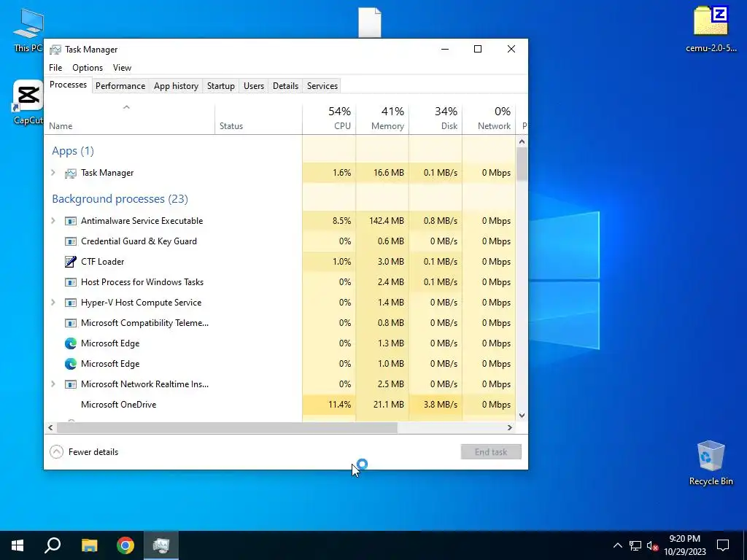This screenshot has height=560, width=747.
Task: Launch Google Chrome from the taskbar
Action: pos(125,545)
